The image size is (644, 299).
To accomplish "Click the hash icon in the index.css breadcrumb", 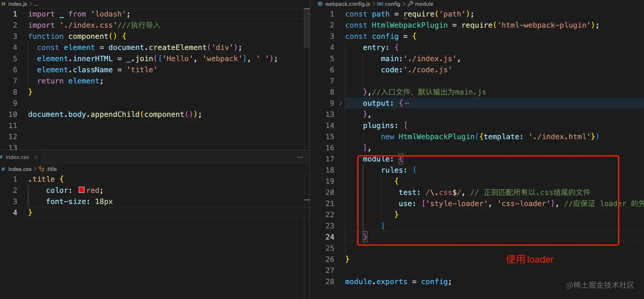I will coord(3,169).
